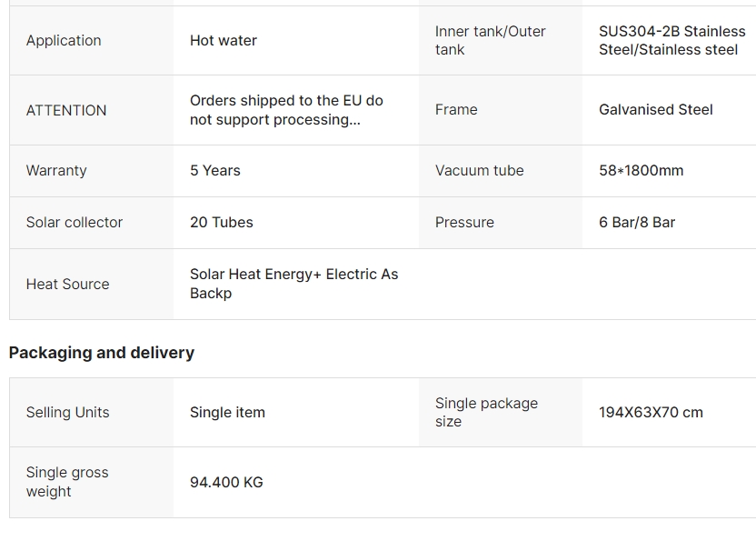This screenshot has width=756, height=541.
Task: Click the Packaging and delivery heading
Action: [x=102, y=353]
